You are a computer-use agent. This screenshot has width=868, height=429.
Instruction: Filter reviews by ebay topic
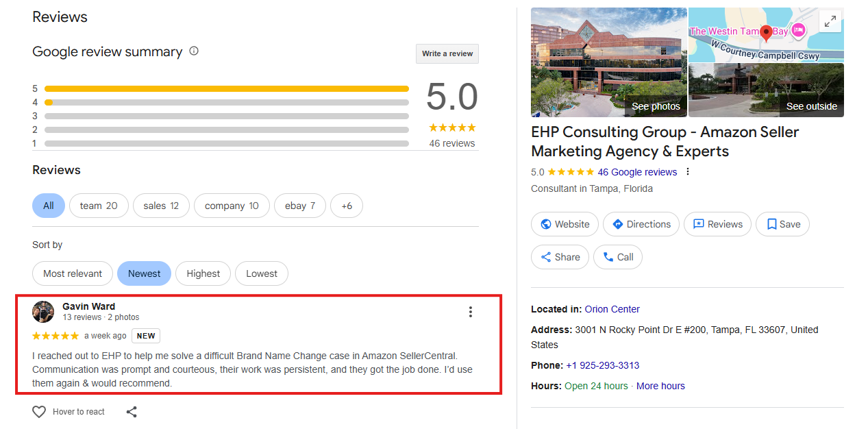pyautogui.click(x=300, y=206)
